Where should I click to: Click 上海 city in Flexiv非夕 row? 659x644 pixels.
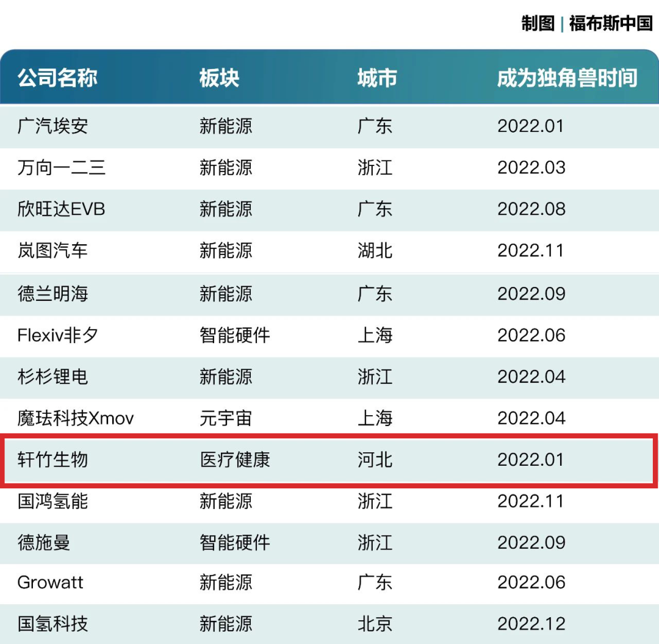[x=375, y=335]
